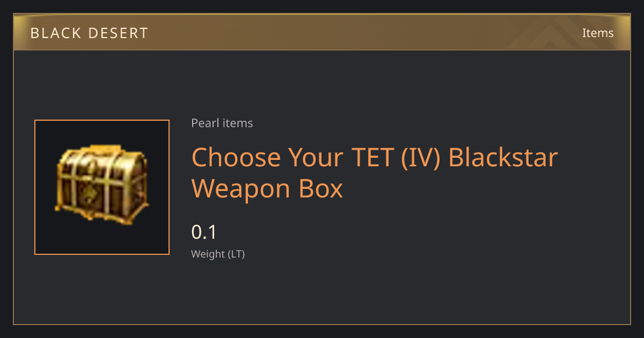
Task: Click the Choose Your words in title
Action: (267, 157)
